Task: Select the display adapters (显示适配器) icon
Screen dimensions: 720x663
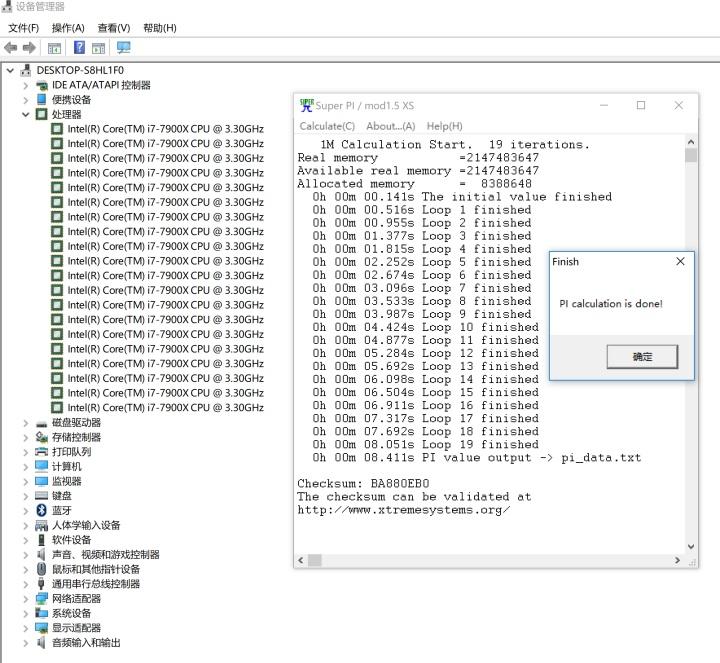Action: tap(41, 628)
